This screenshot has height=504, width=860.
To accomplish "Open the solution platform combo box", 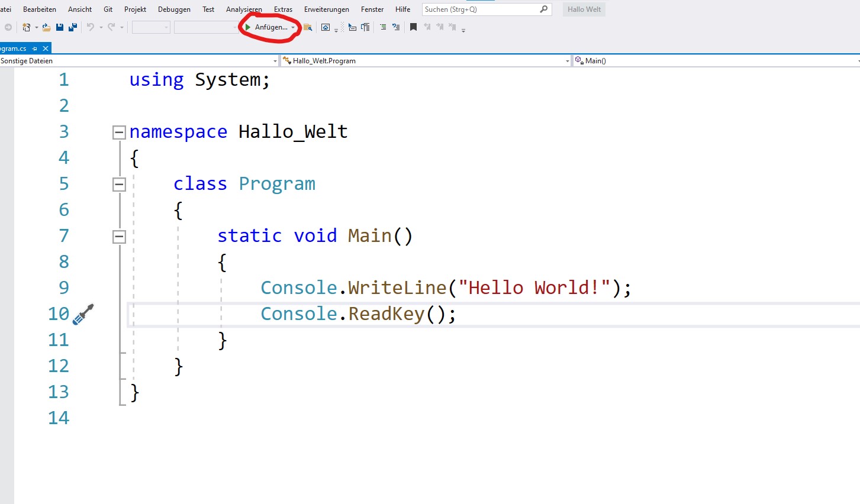I will tap(206, 27).
